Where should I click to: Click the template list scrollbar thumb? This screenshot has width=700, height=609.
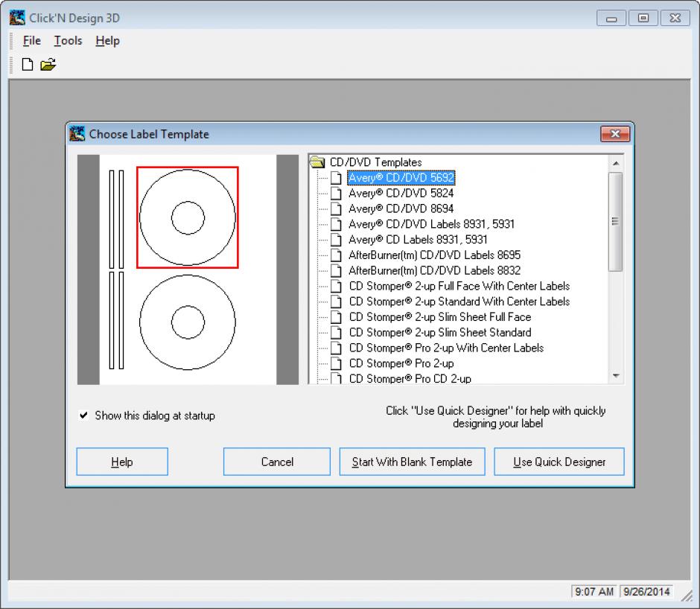point(616,221)
